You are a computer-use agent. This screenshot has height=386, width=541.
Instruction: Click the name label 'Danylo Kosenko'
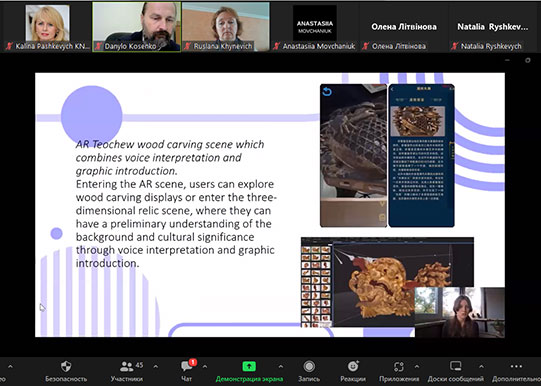point(130,46)
